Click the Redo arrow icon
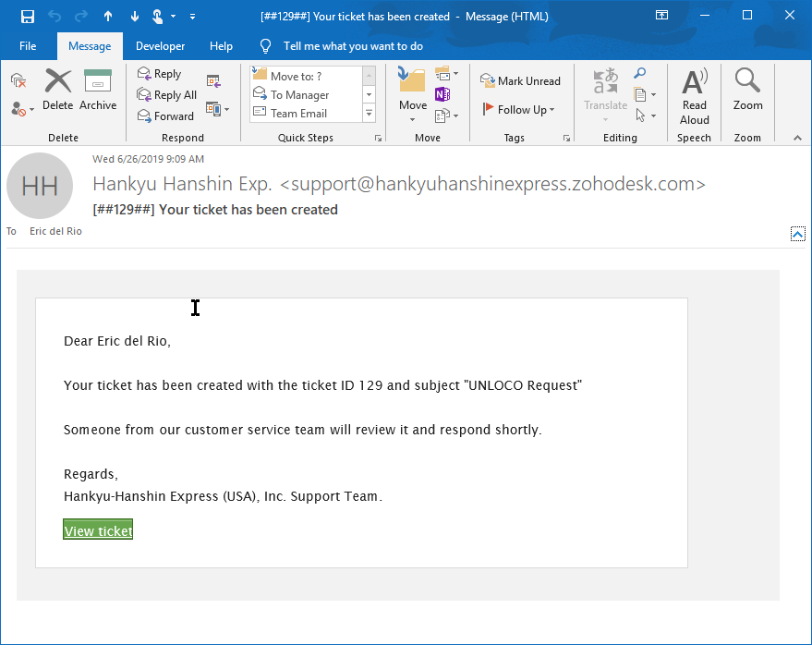The height and width of the screenshot is (645, 812). (81, 17)
